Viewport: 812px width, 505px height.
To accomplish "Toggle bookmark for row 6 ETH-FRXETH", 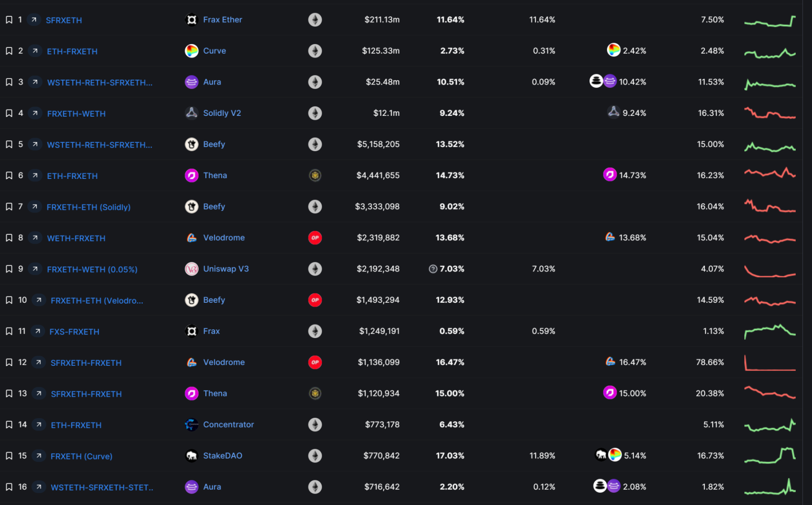I will tap(9, 175).
